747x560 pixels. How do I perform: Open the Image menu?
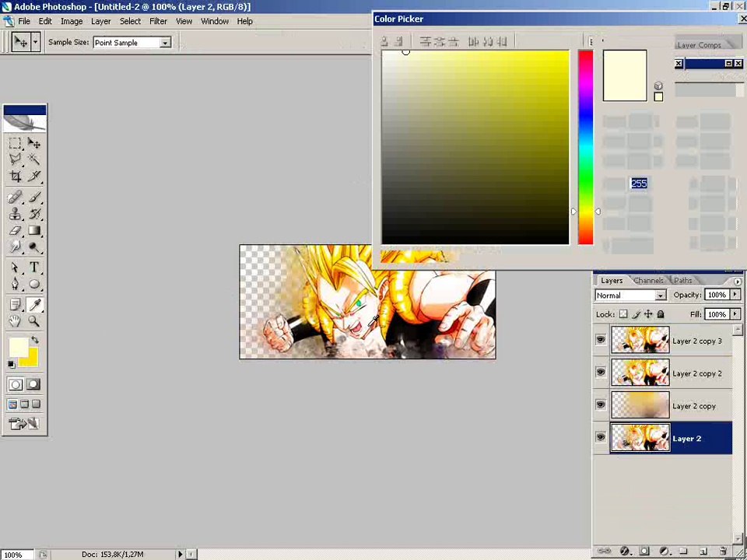coord(72,22)
